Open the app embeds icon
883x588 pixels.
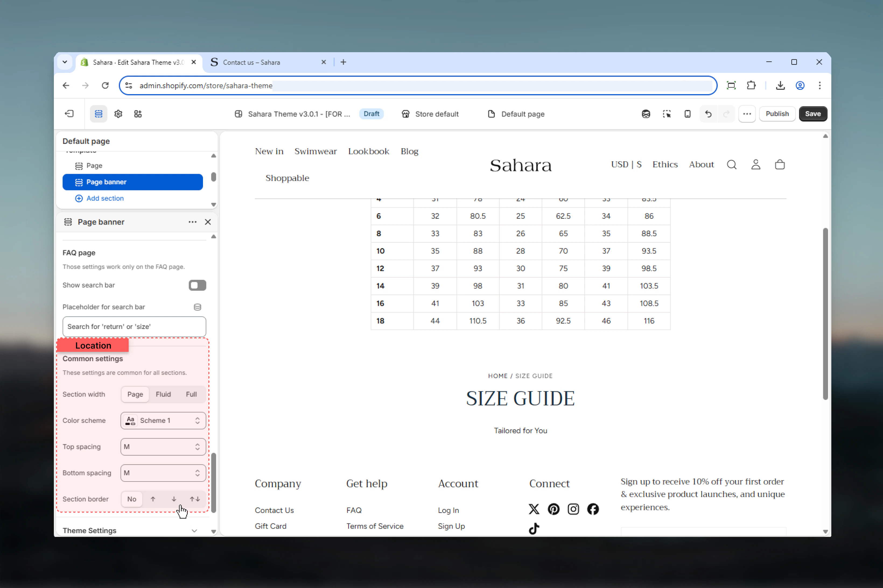[x=138, y=114]
